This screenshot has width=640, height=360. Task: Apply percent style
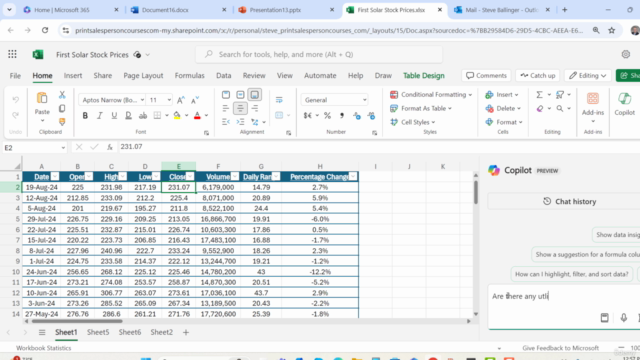(x=327, y=116)
